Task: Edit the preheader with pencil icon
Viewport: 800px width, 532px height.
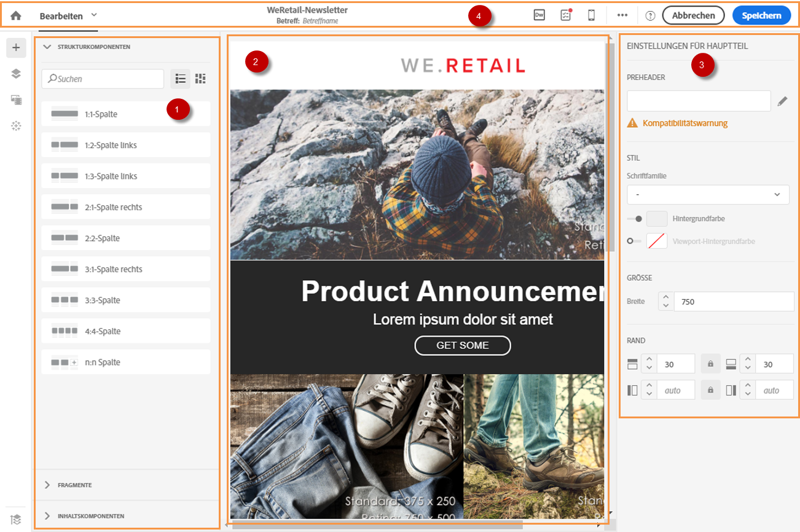Action: point(782,101)
